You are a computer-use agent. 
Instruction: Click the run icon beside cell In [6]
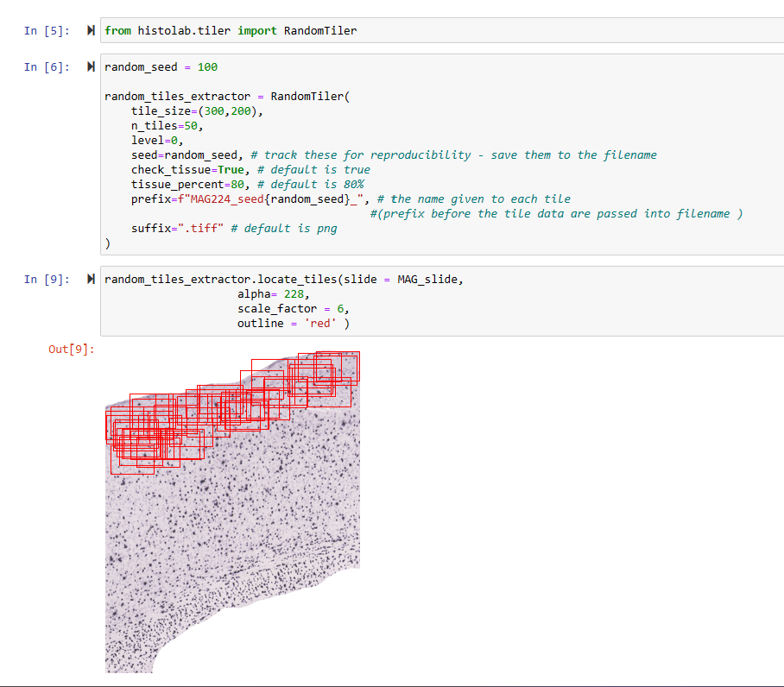point(90,66)
